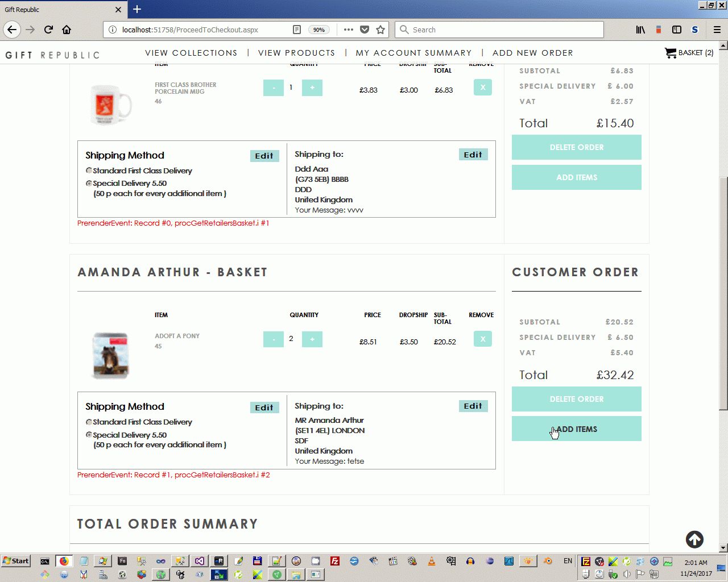Open Visual Studio from the taskbar
728x582 pixels.
[x=200, y=561]
